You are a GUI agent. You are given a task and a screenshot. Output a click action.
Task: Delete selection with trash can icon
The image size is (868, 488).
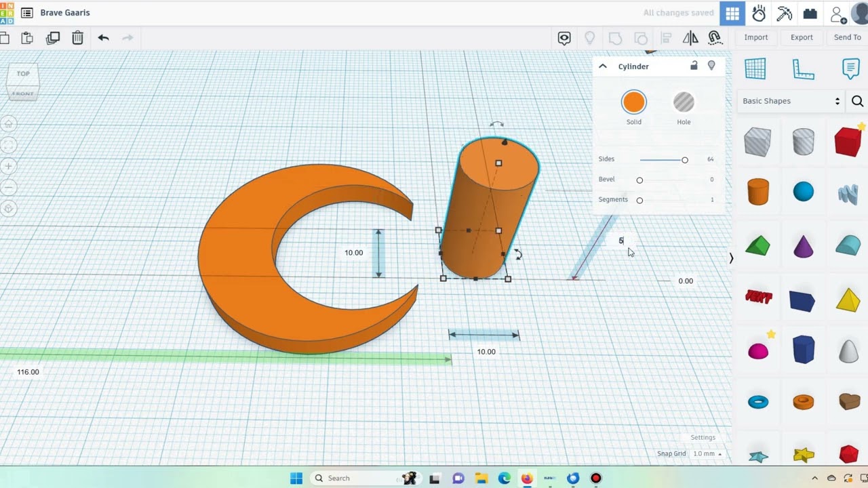pos(77,38)
